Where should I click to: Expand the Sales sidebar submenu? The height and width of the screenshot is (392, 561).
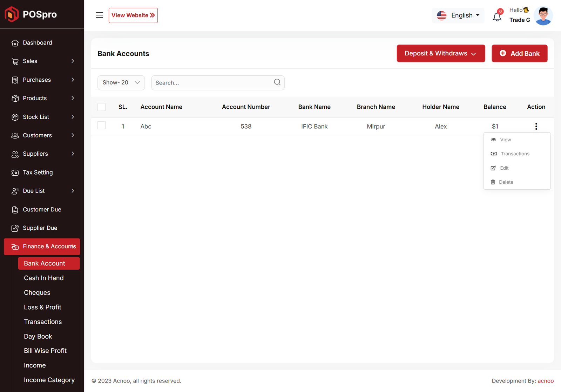point(42,61)
